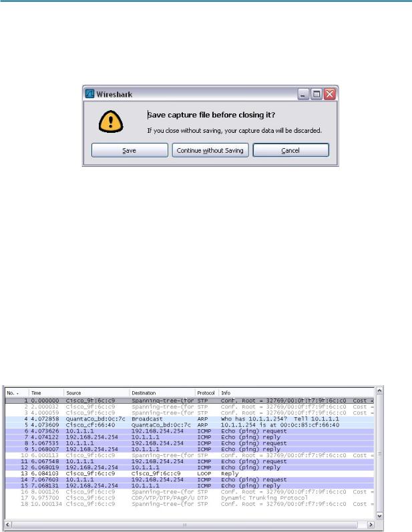Click the vertical scrollbar down arrow
Screen dimensions: 412x532
coord(379,516)
